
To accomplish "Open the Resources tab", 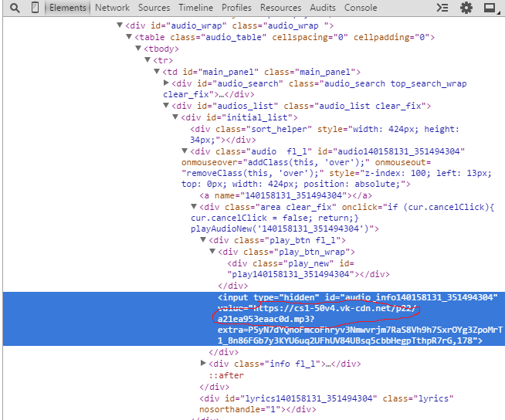I will [x=280, y=8].
